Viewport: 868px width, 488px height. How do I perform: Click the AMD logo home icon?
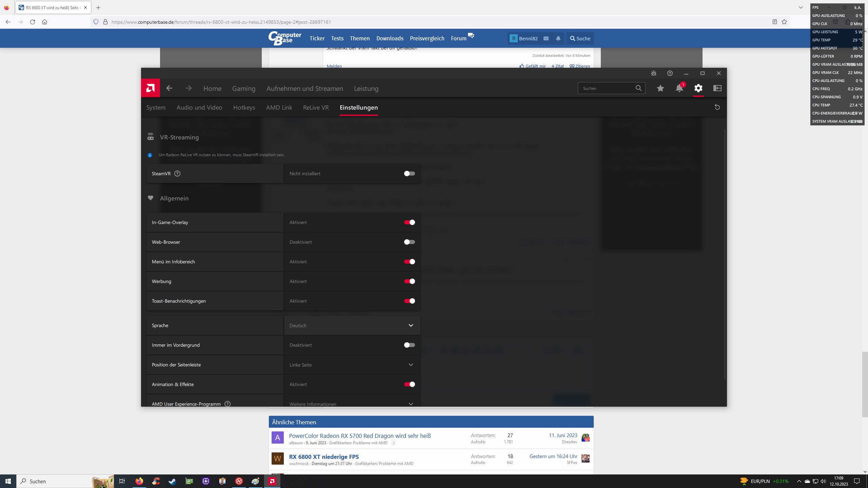(x=150, y=88)
